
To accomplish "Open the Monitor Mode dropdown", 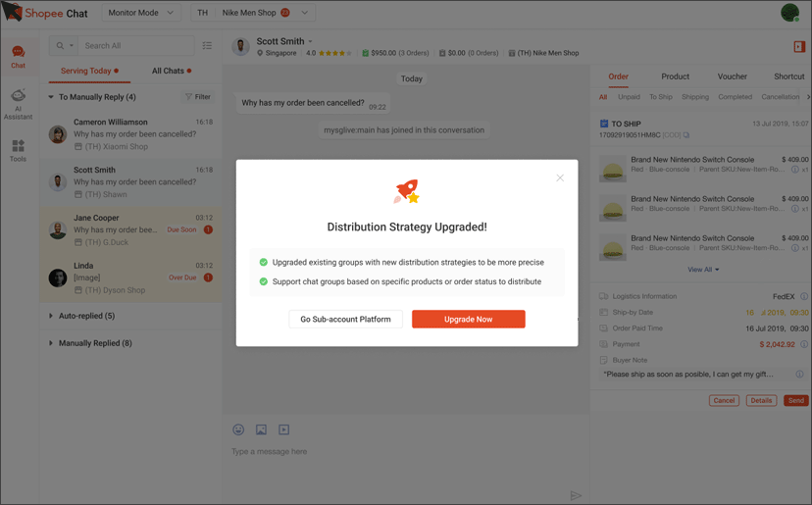I will (x=141, y=13).
